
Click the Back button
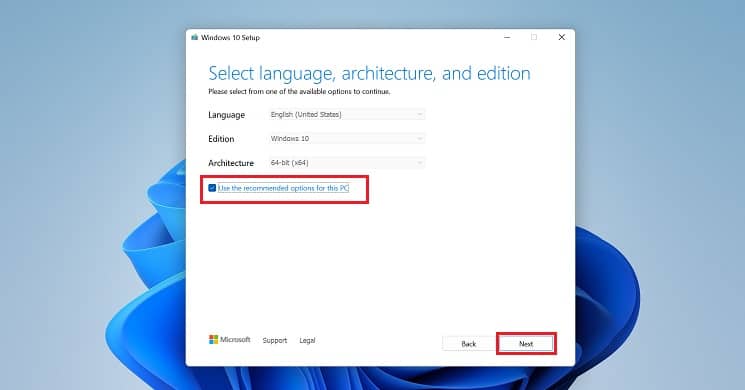(x=468, y=343)
